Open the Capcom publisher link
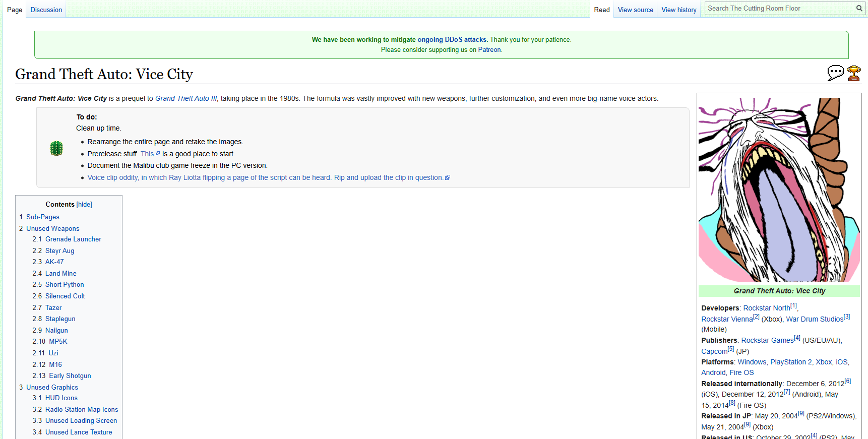 point(714,351)
